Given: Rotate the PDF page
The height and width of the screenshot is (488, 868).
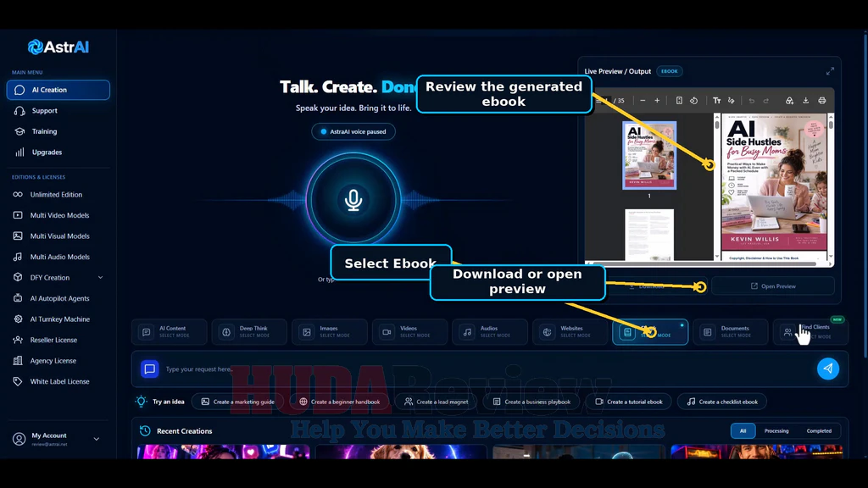Looking at the screenshot, I should pyautogui.click(x=693, y=101).
